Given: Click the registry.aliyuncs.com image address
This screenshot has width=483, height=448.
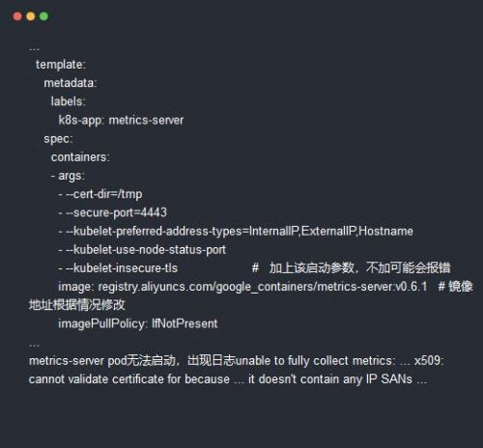Looking at the screenshot, I should click(x=263, y=287).
